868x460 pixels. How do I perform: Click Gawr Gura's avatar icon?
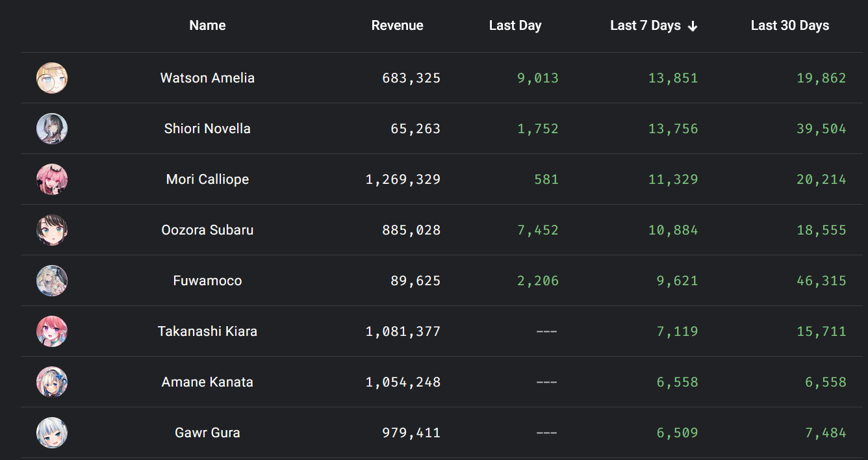[52, 433]
